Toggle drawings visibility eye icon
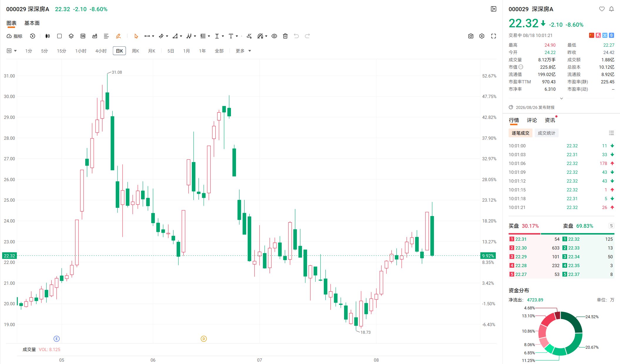This screenshot has height=364, width=620. click(x=274, y=36)
